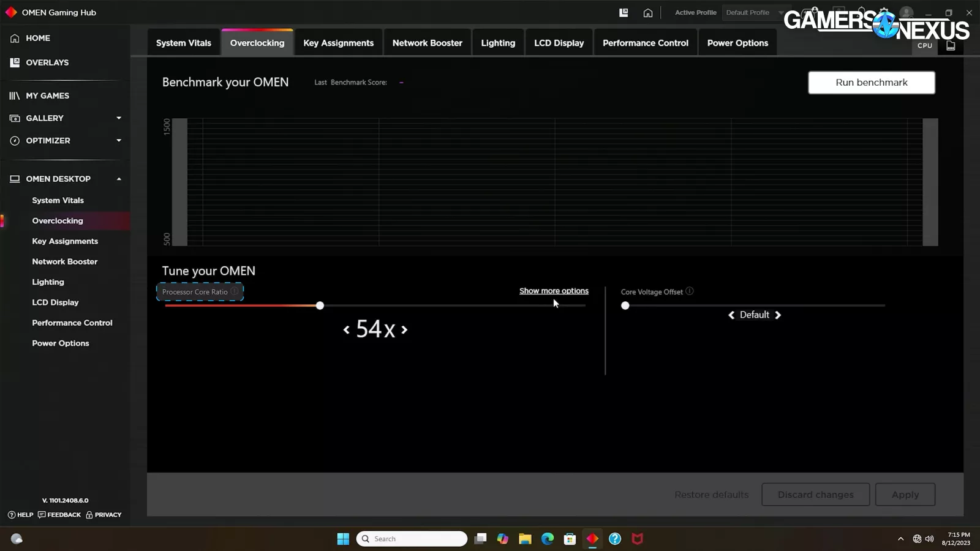
Task: Open McAfee from the taskbar
Action: (638, 539)
